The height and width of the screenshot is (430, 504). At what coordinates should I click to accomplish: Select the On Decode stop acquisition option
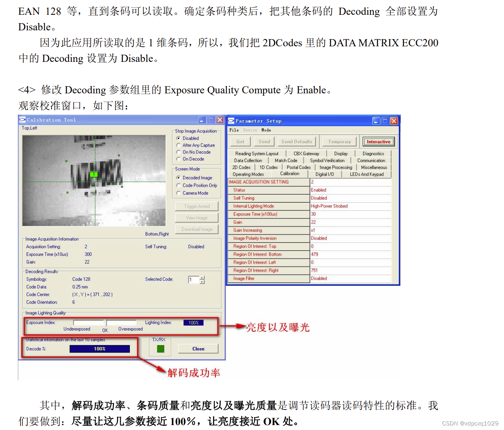pos(179,159)
